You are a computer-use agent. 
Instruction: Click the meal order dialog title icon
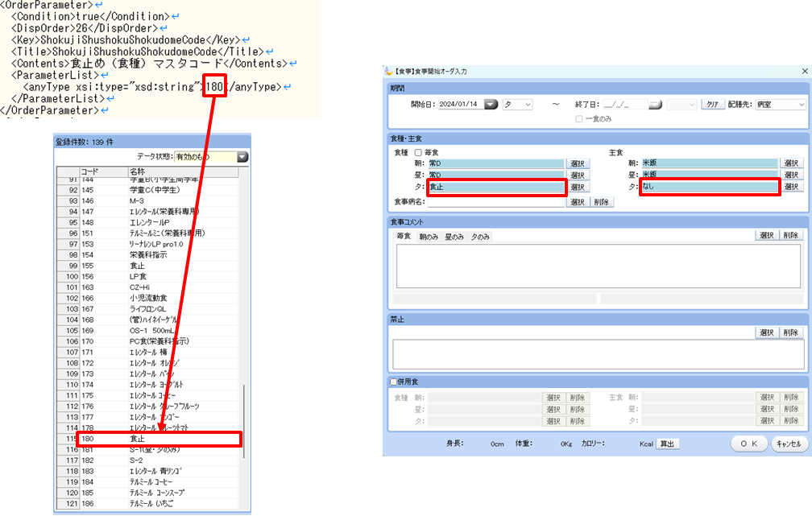pyautogui.click(x=388, y=71)
